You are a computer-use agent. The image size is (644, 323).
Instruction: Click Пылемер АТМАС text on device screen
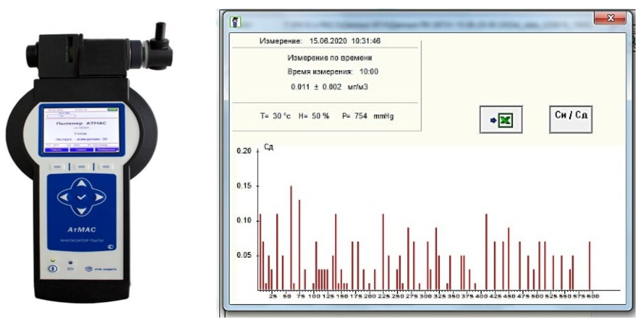pyautogui.click(x=82, y=122)
